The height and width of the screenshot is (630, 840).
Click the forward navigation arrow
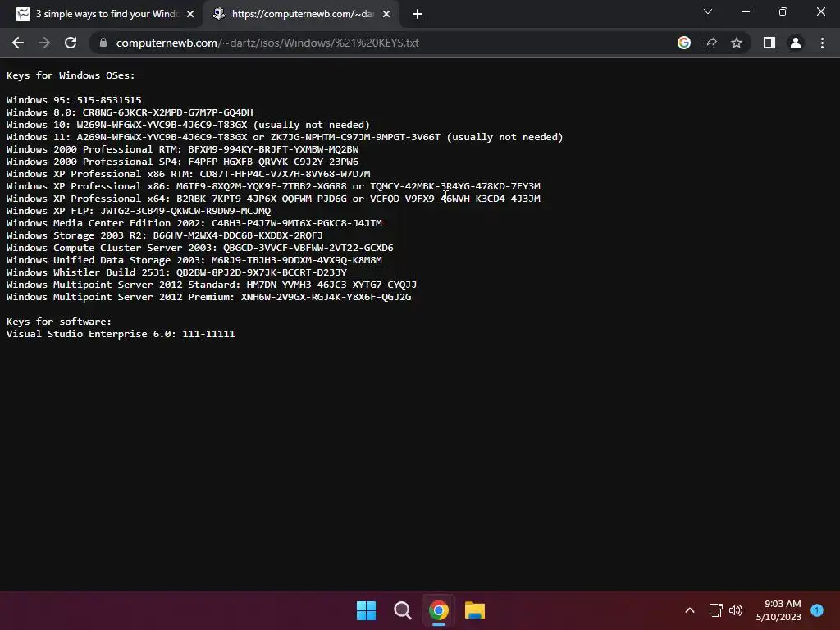[44, 43]
